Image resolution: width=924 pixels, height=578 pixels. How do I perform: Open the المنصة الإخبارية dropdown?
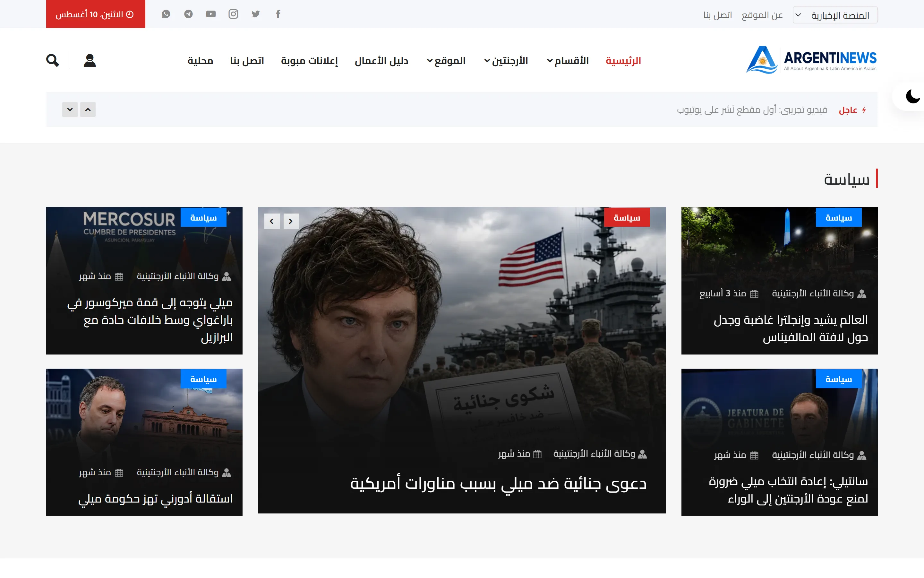(835, 15)
